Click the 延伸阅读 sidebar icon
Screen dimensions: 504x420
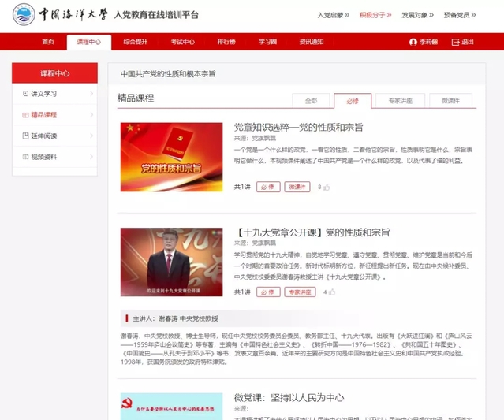pos(24,136)
